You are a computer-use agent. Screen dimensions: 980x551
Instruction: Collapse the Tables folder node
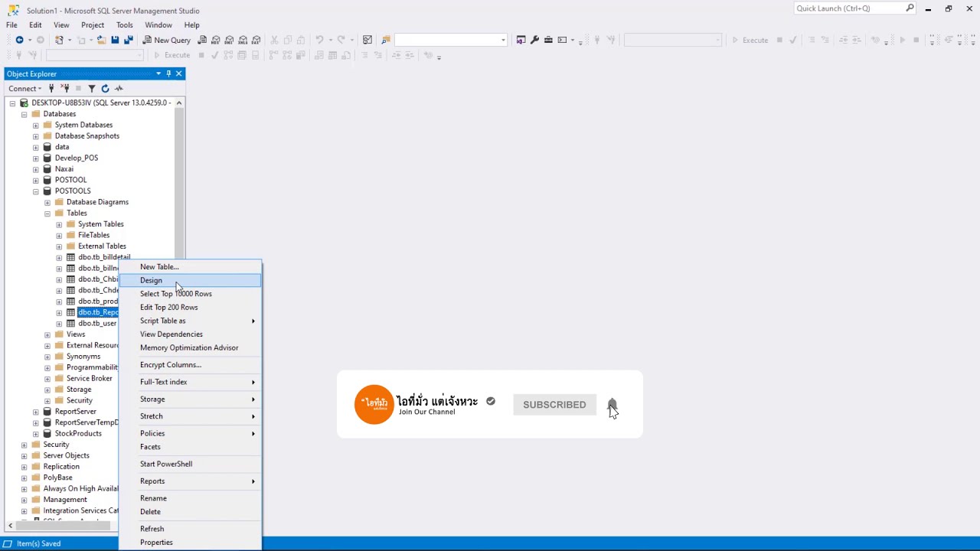pos(47,214)
